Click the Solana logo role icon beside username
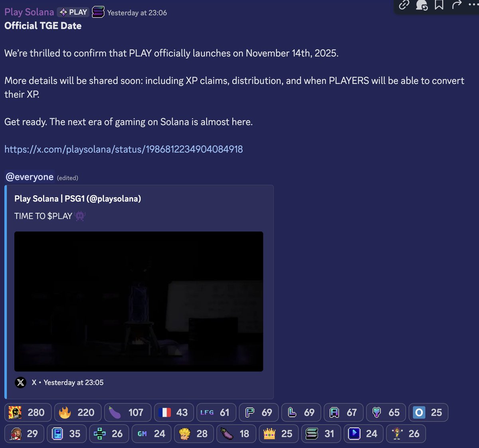Image resolution: width=479 pixels, height=448 pixels. point(98,12)
